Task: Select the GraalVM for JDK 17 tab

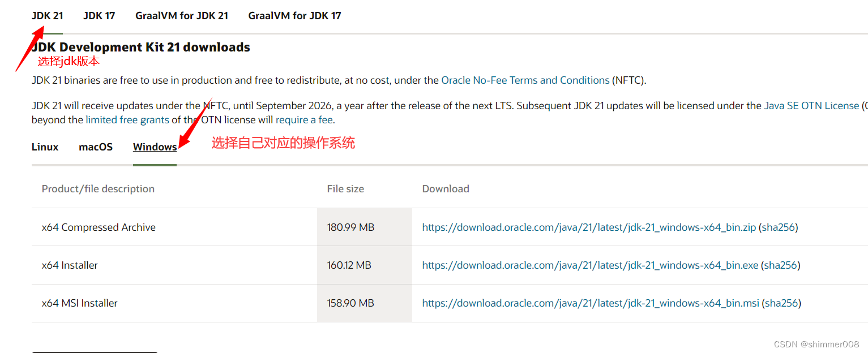Action: pos(294,15)
